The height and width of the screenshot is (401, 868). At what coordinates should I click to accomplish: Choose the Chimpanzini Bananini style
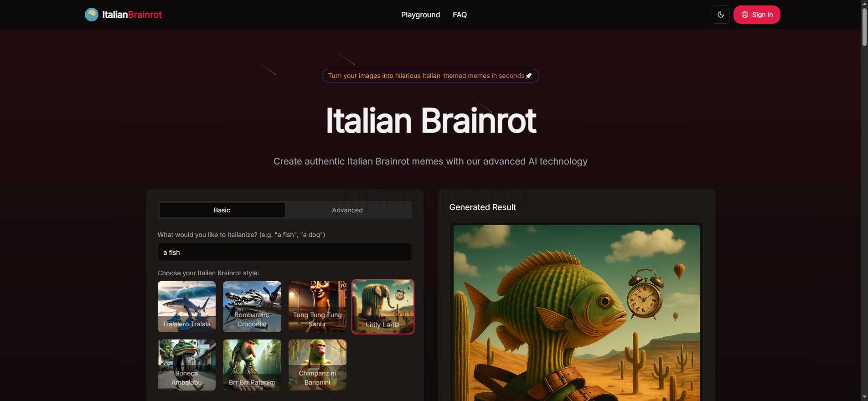pyautogui.click(x=317, y=365)
